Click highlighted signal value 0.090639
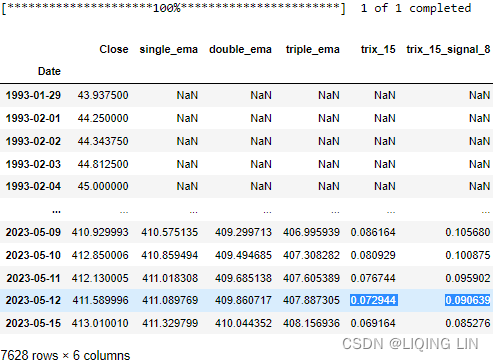Image resolution: width=493 pixels, height=361 pixels. [468, 300]
